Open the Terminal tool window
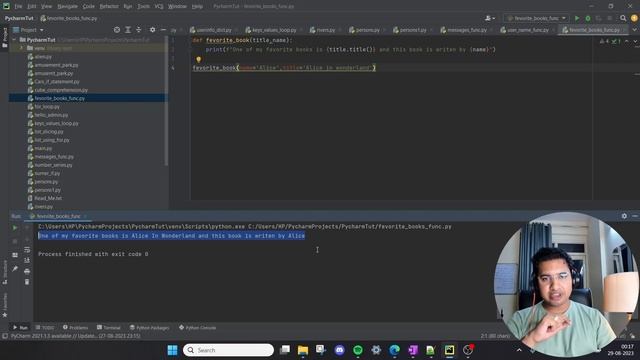This screenshot has width=640, height=360. pos(109,327)
